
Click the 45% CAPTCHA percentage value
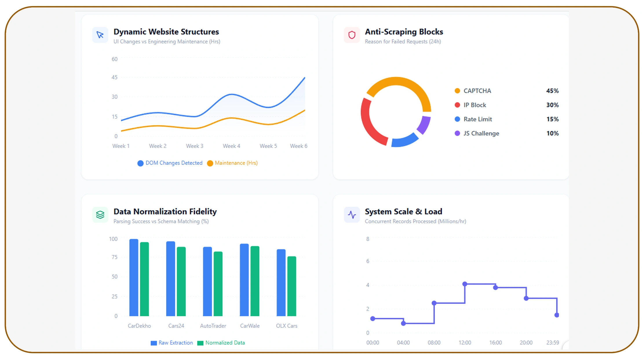552,91
